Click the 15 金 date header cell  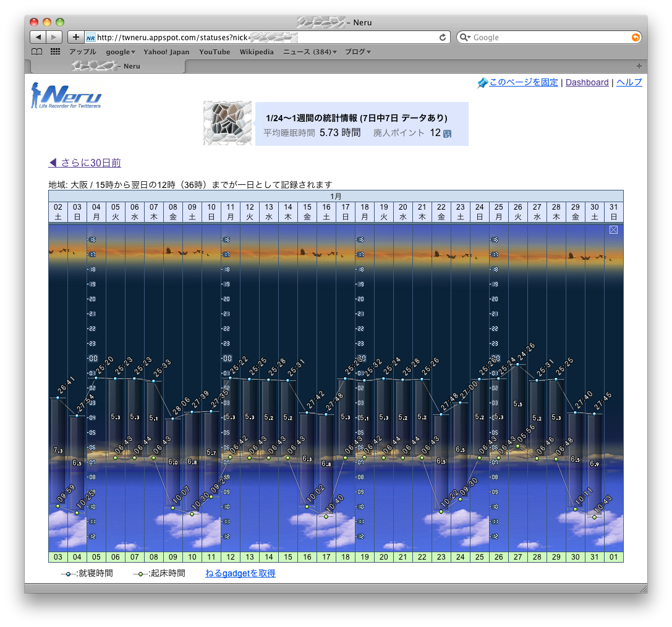[307, 211]
